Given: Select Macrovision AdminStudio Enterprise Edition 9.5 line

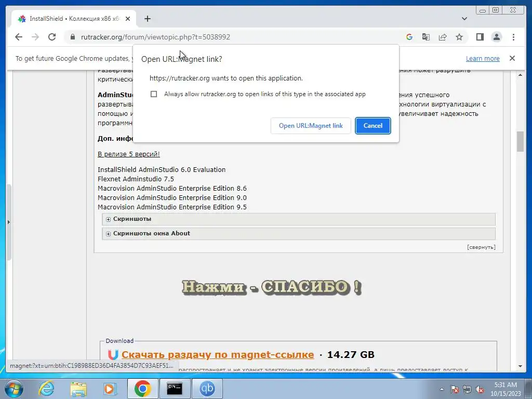Looking at the screenshot, I should 172,207.
